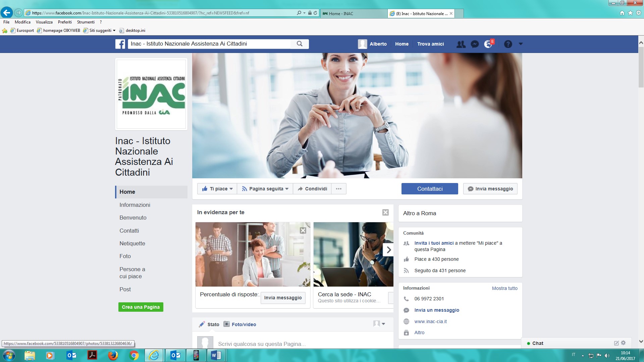Click the browser Back arrow button
Viewport: 644px width, 362px height.
[6, 13]
